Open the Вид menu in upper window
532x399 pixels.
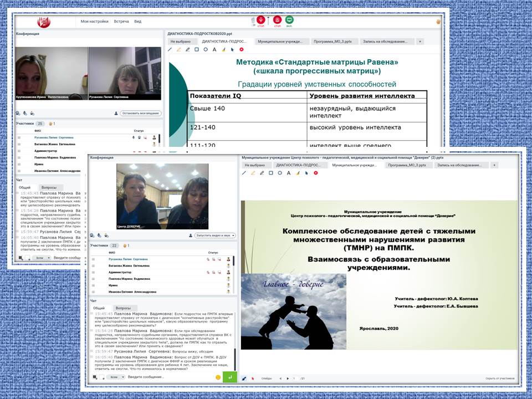138,22
